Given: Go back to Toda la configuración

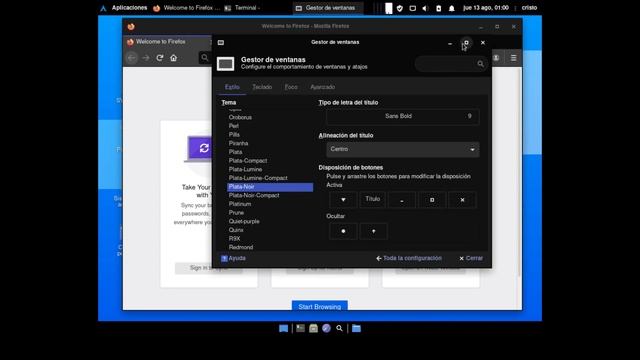Looking at the screenshot, I should pyautogui.click(x=409, y=258).
